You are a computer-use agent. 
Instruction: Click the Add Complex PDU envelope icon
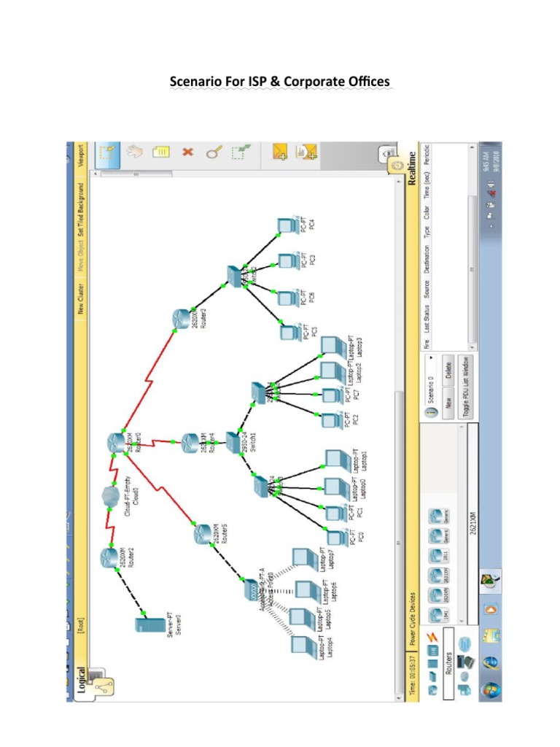tap(306, 152)
